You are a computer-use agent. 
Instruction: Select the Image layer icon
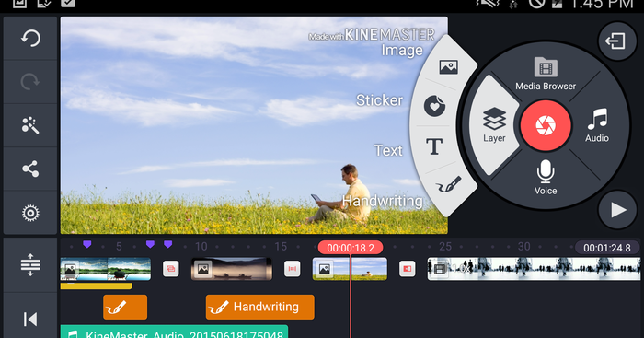click(448, 67)
